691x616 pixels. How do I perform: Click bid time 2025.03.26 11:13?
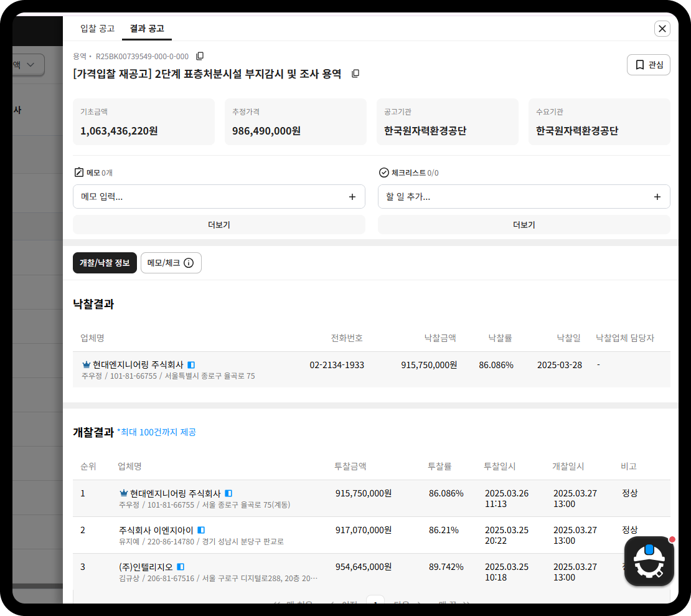point(507,498)
